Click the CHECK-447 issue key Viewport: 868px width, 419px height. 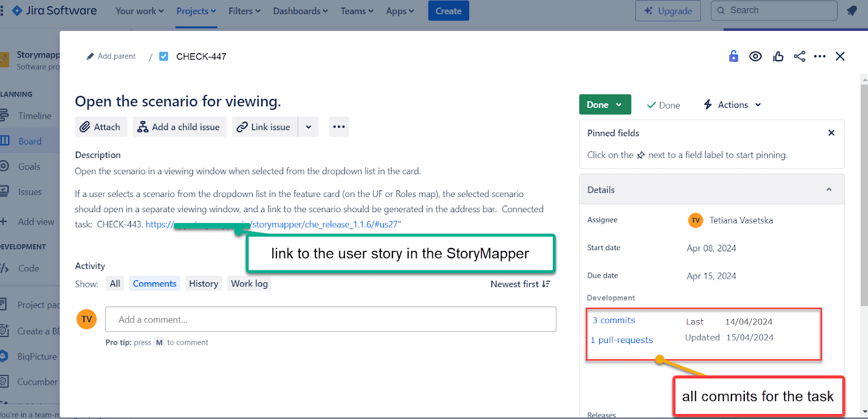click(x=201, y=56)
